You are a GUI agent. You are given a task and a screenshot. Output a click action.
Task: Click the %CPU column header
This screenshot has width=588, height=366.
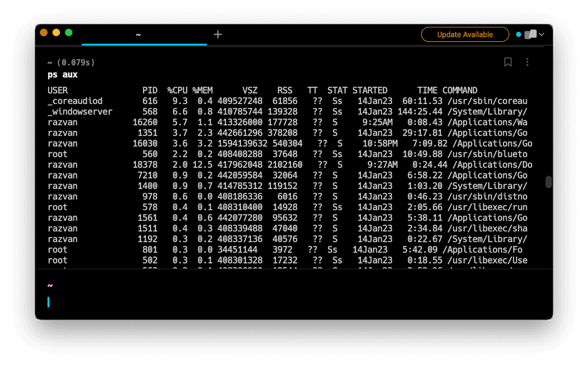pos(177,90)
